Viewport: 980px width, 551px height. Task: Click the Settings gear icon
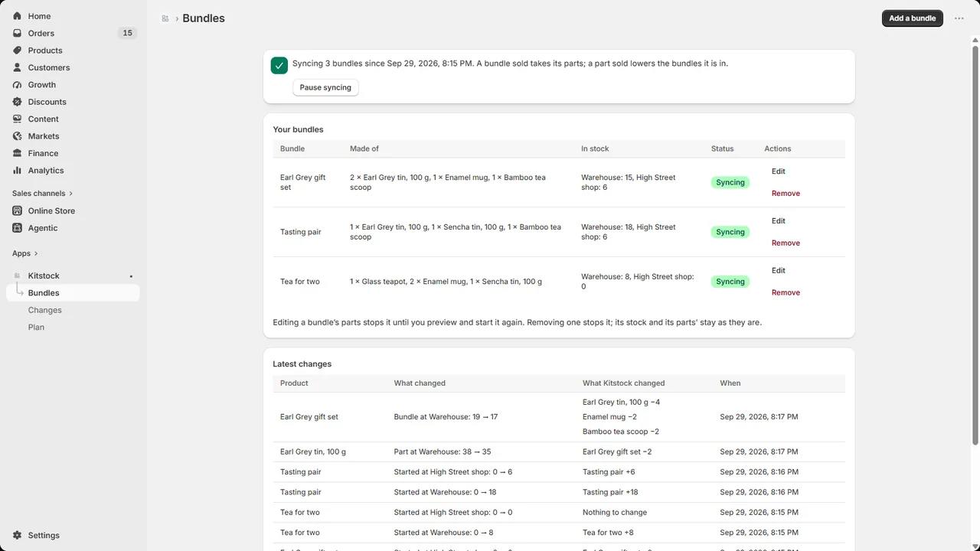coord(17,536)
